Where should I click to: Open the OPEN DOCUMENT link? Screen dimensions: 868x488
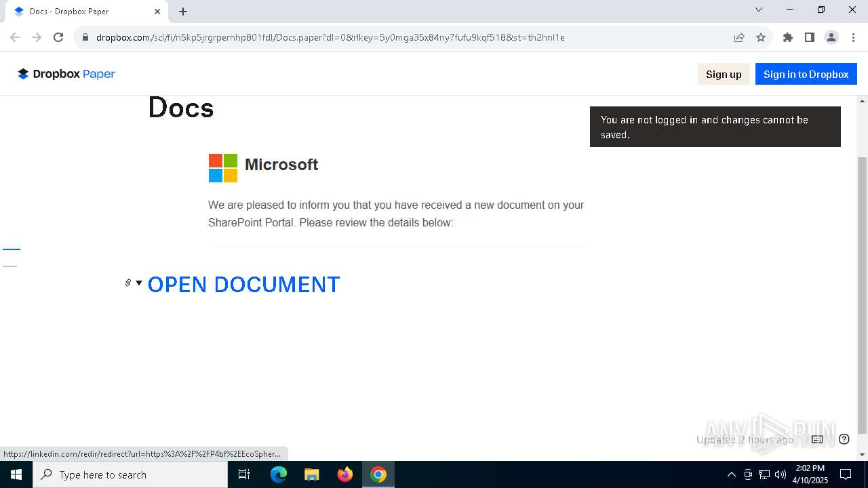tap(243, 285)
